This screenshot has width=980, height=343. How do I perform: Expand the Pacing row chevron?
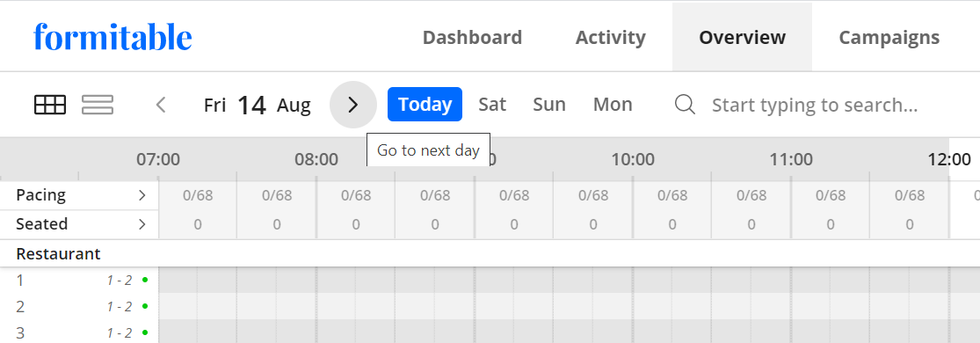(x=142, y=195)
